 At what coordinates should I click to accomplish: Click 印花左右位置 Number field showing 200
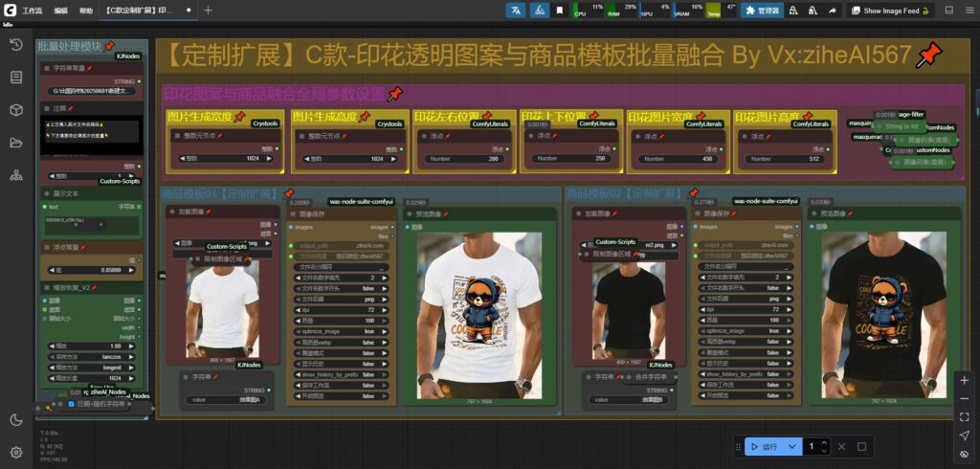coord(464,159)
